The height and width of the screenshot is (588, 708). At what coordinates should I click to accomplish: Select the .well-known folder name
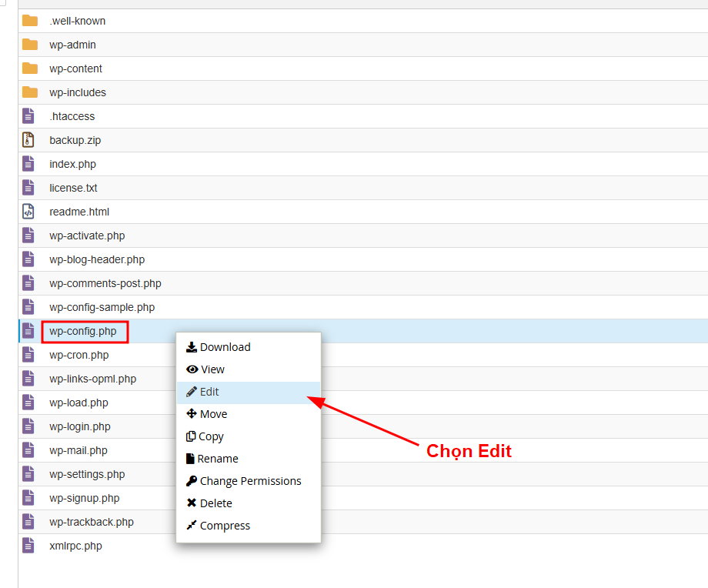77,21
